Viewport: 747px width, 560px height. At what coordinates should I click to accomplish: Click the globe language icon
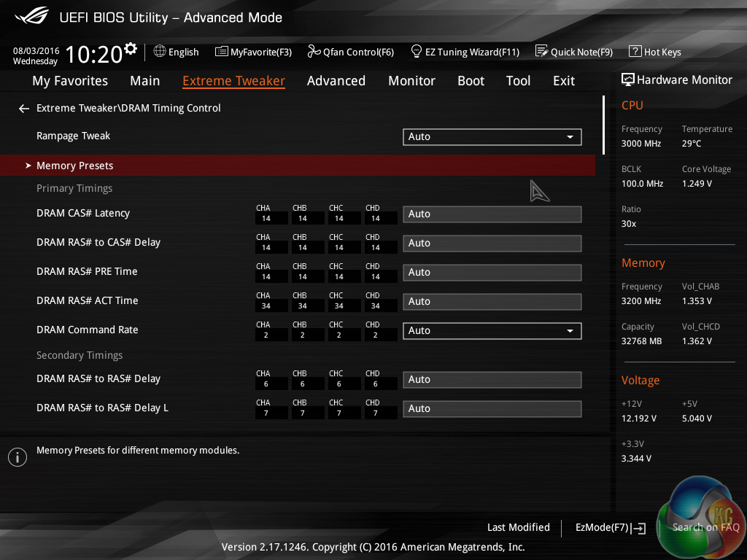(160, 51)
